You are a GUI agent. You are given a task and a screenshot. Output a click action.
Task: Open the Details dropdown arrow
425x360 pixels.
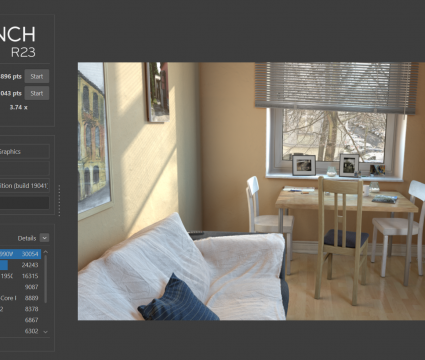point(44,238)
